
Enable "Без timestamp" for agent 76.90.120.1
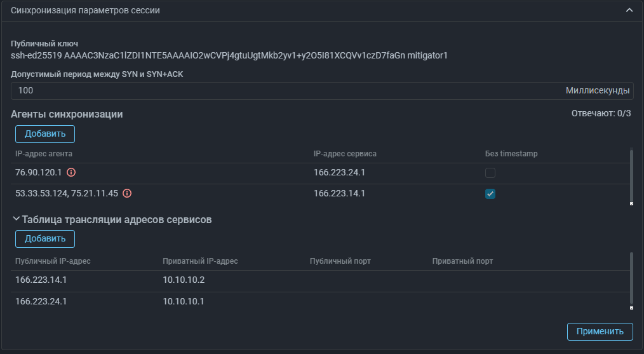(x=490, y=173)
